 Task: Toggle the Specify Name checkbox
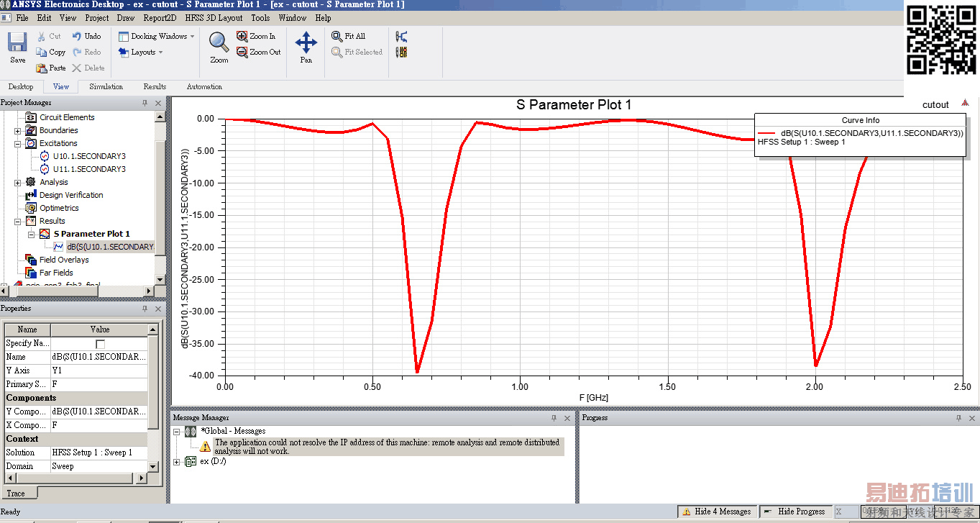100,344
